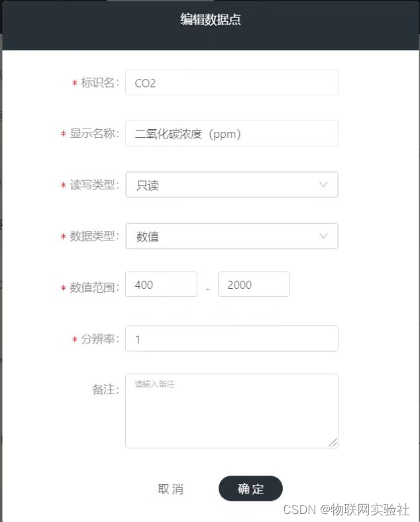420x522 pixels.
Task: Click the 读写类型 field label
Action: click(x=94, y=185)
